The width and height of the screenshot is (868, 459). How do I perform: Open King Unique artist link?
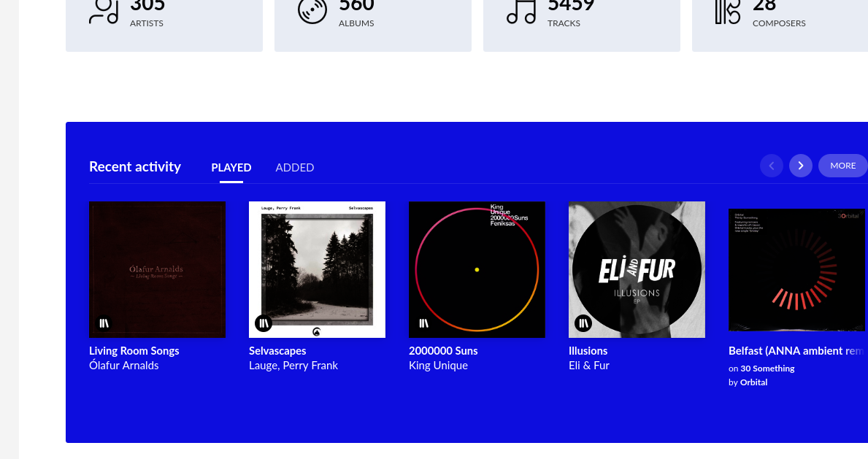(x=439, y=366)
